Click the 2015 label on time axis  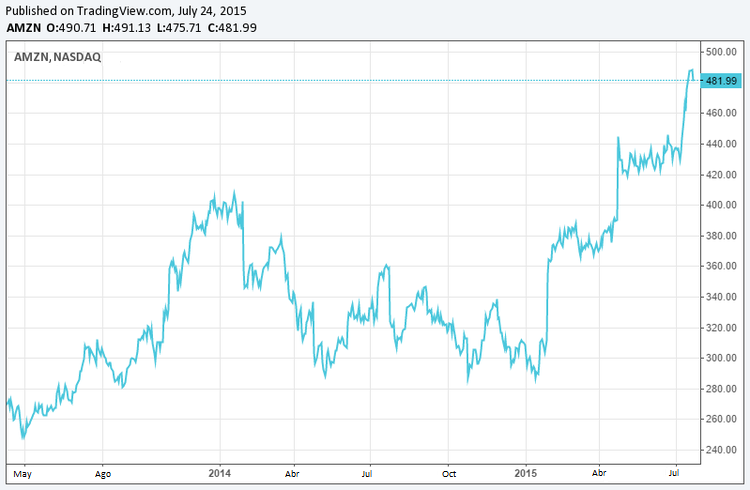tap(526, 471)
